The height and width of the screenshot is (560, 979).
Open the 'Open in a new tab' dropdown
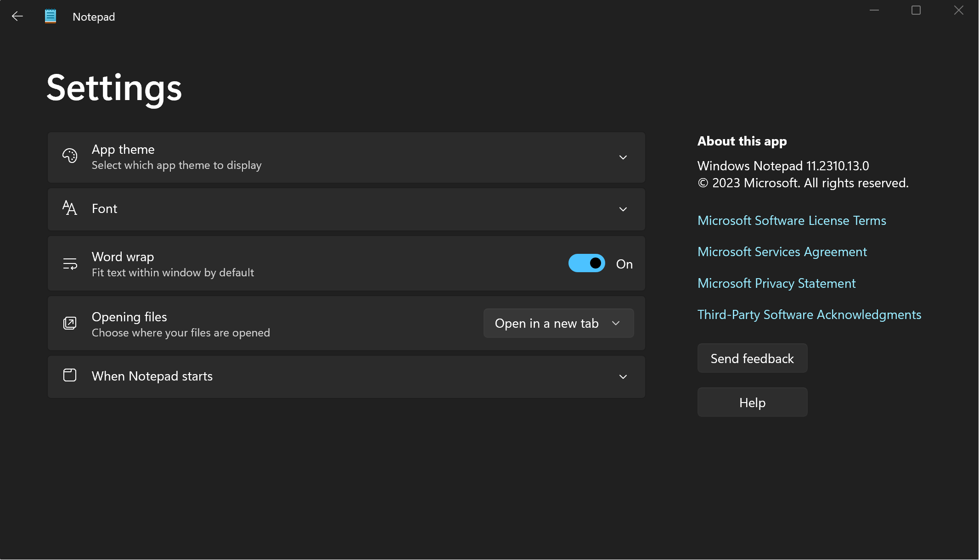click(x=558, y=323)
